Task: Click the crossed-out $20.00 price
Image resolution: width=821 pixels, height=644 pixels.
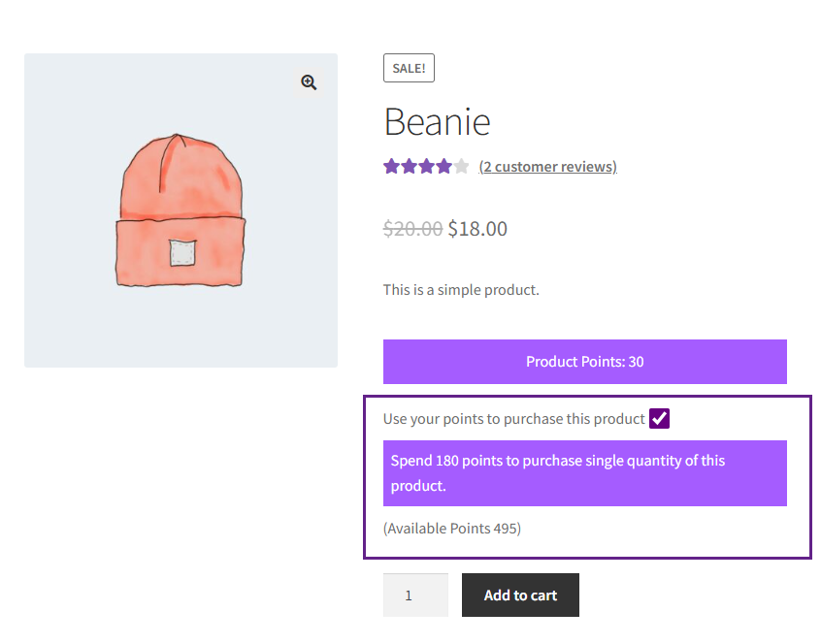Action: [412, 229]
